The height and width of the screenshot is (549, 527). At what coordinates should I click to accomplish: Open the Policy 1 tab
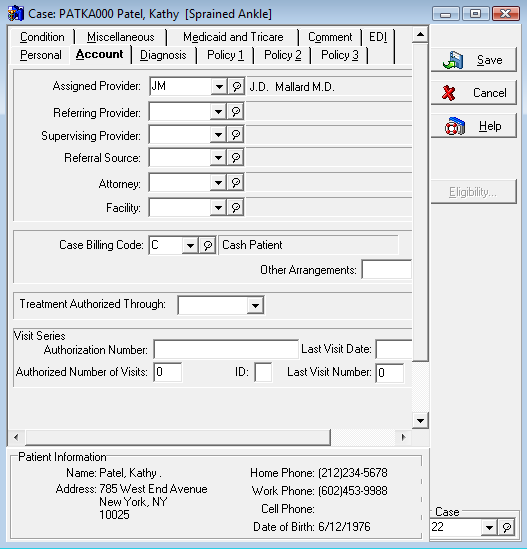click(225, 55)
